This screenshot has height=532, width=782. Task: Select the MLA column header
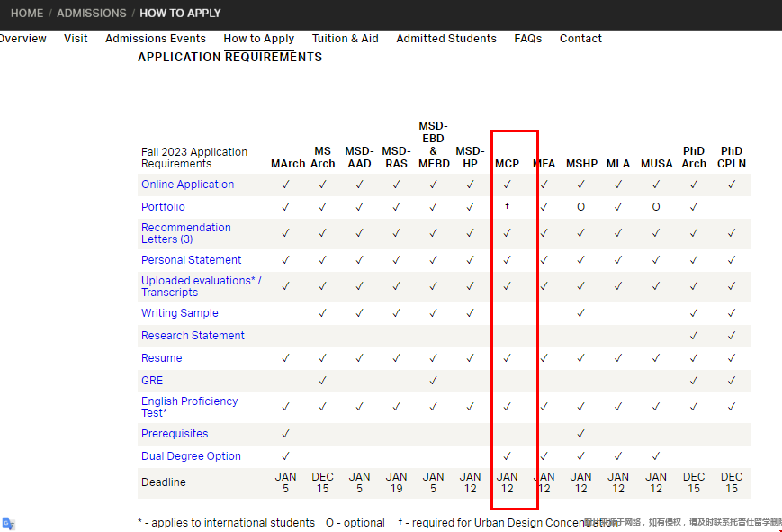(x=618, y=164)
